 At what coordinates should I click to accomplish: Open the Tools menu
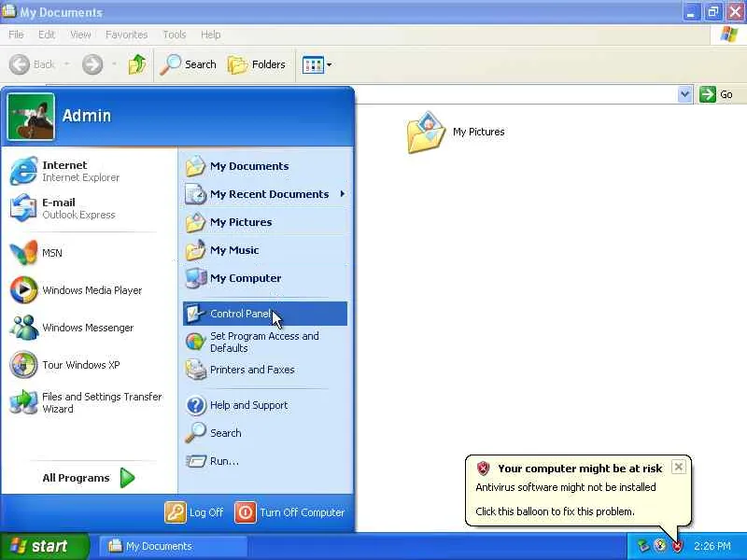coord(175,35)
